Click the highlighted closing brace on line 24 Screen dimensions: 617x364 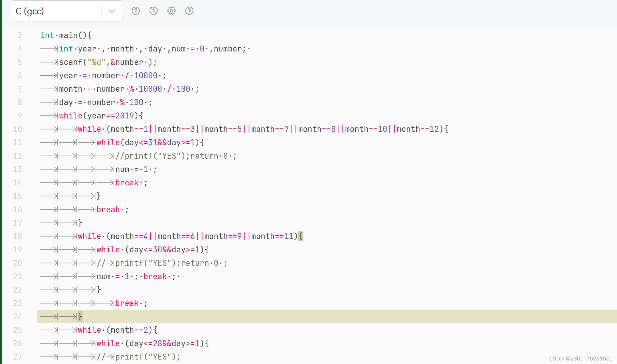(x=80, y=316)
